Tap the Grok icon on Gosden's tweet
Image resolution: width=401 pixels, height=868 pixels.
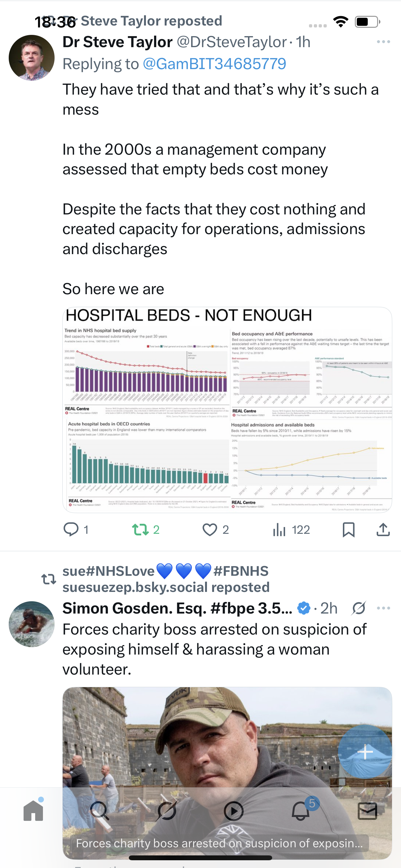click(359, 608)
